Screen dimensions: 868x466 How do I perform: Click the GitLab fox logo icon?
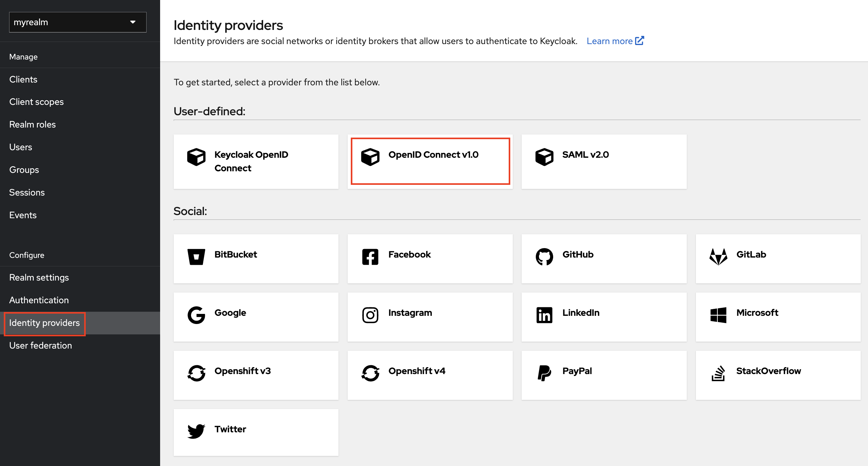tap(718, 257)
